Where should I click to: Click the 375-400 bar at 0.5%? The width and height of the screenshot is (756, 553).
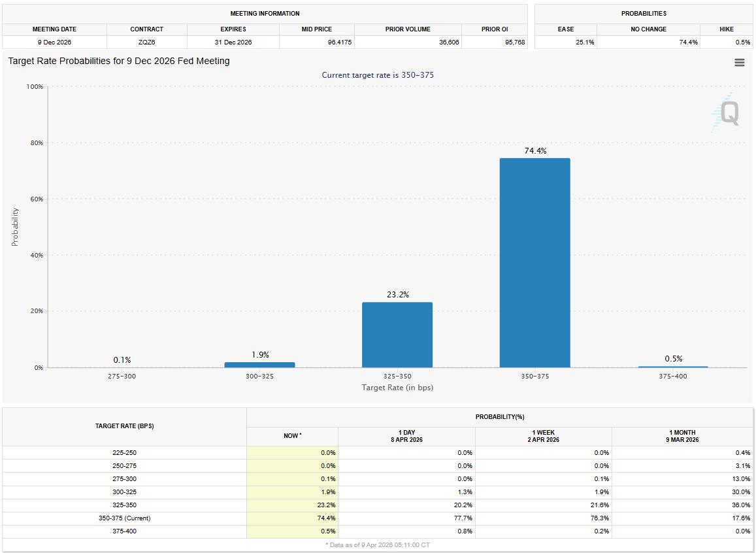pos(672,367)
